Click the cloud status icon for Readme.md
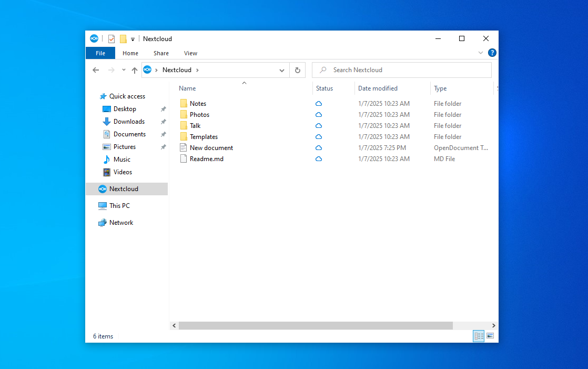Viewport: 588px width, 369px height. point(319,159)
